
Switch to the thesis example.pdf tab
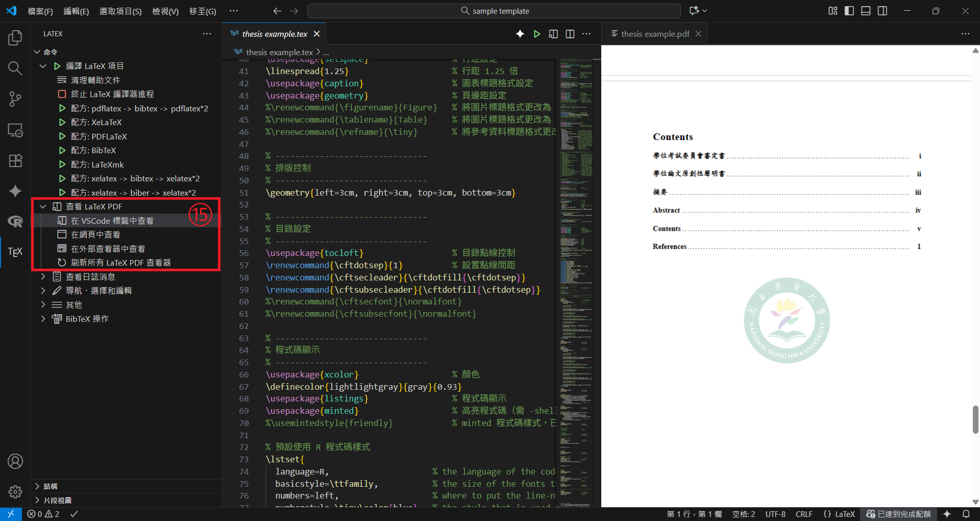click(655, 34)
